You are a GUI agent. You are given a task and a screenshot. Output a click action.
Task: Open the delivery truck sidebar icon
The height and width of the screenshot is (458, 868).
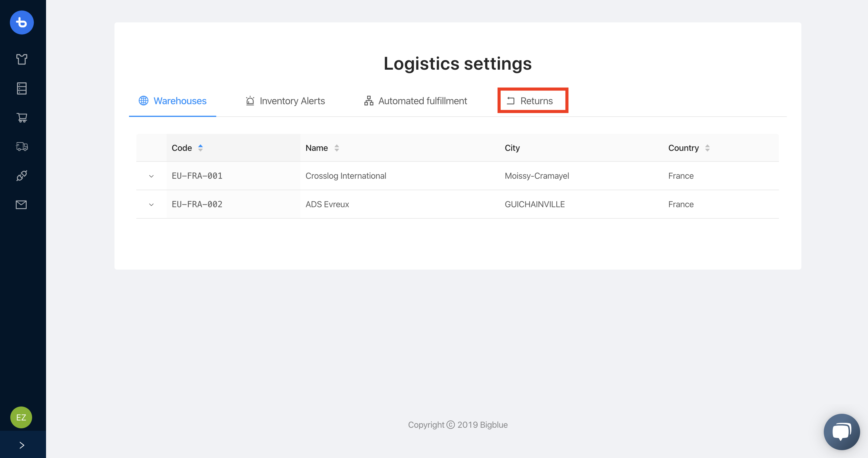click(x=22, y=147)
